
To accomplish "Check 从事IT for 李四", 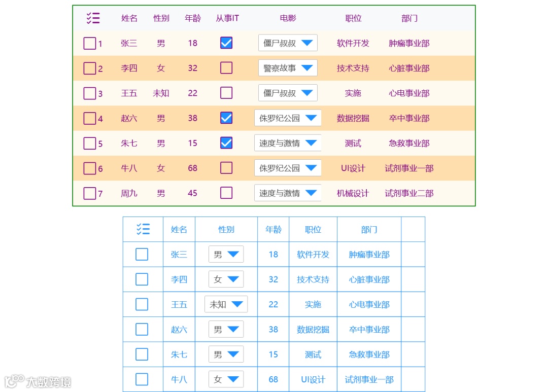I will click(x=226, y=68).
